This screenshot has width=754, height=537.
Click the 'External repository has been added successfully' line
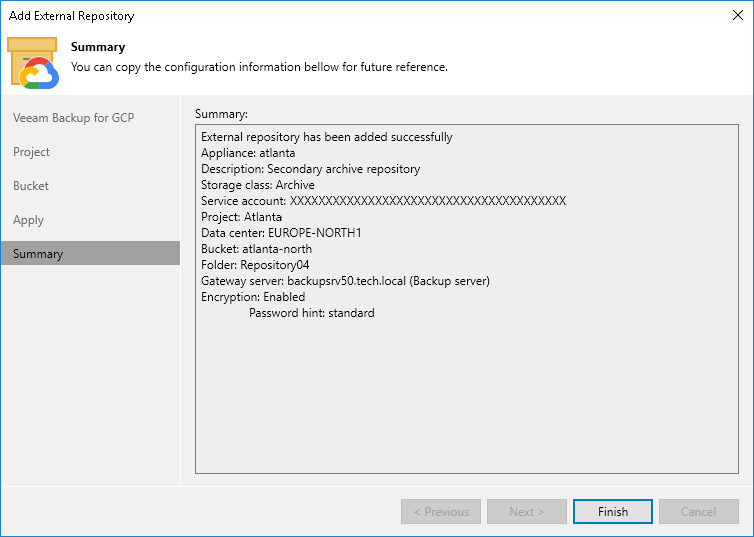tap(327, 137)
